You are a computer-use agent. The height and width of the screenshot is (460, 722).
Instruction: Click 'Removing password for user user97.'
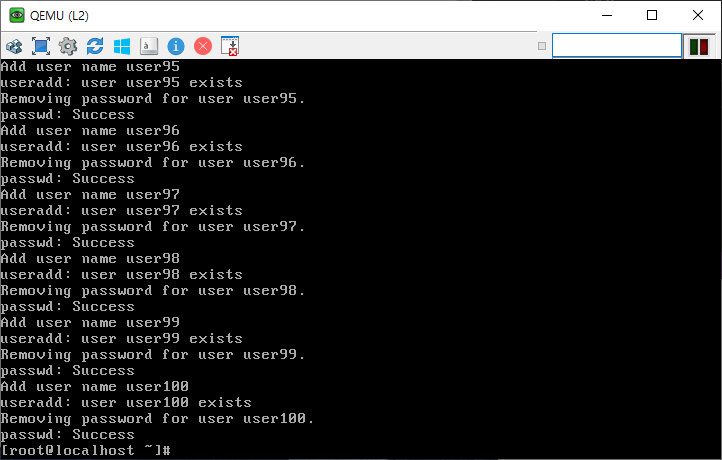[x=152, y=227]
